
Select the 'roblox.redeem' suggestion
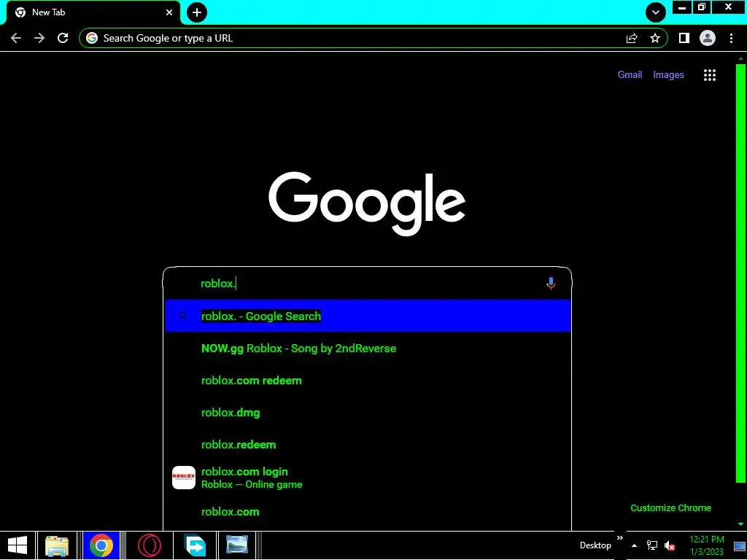pos(368,444)
